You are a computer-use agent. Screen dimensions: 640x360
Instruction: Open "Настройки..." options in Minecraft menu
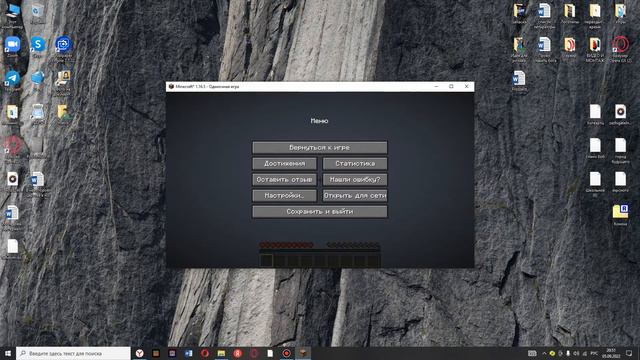tap(284, 196)
